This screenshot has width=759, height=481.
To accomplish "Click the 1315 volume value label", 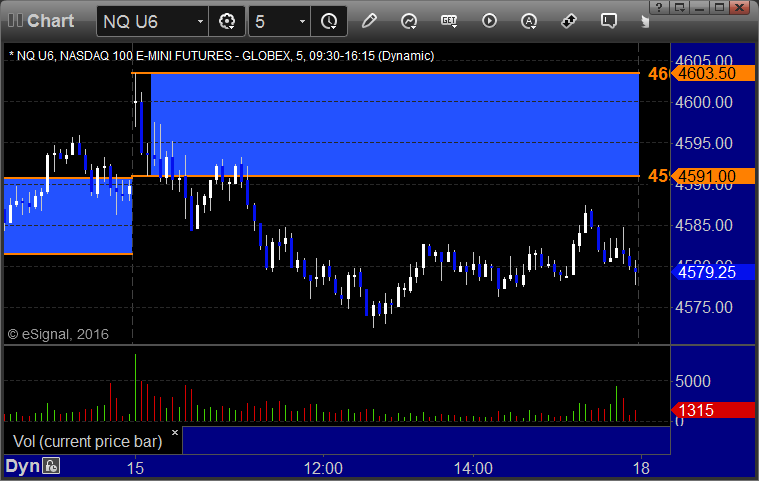I will coord(713,410).
